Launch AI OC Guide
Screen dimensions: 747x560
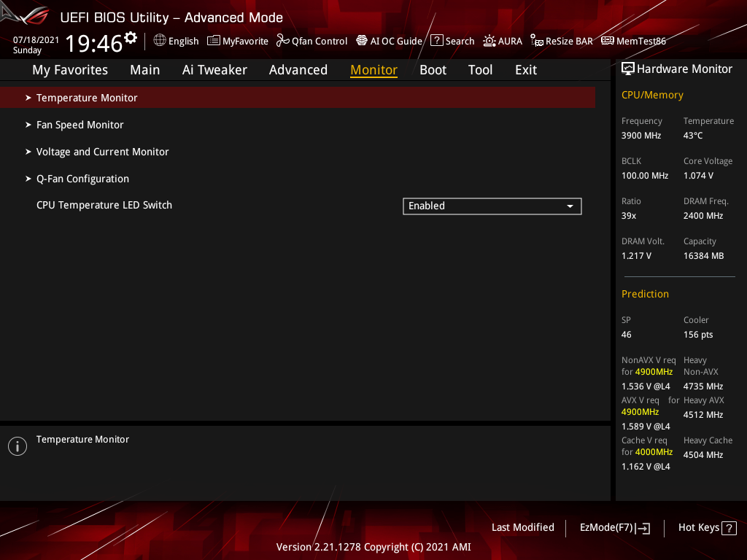[389, 41]
